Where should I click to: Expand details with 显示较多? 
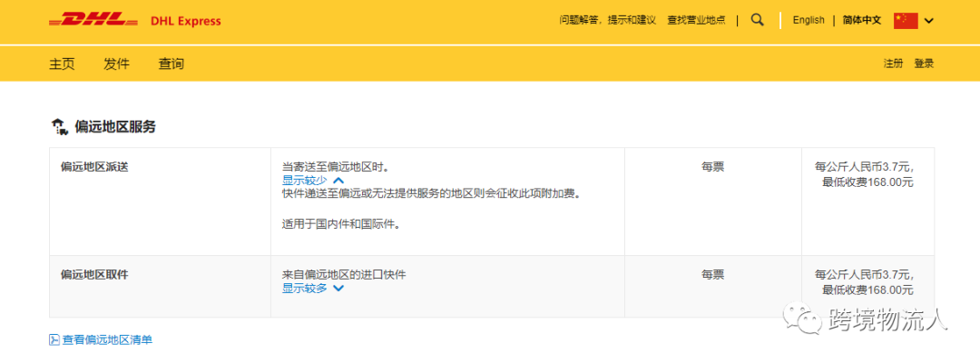coord(313,289)
